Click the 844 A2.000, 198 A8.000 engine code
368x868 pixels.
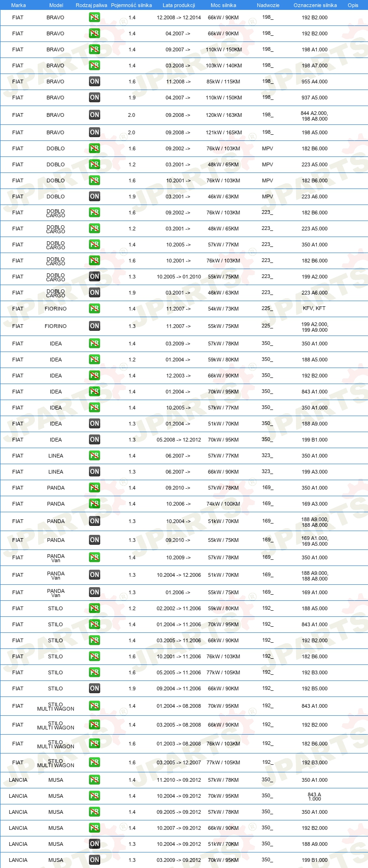(314, 116)
